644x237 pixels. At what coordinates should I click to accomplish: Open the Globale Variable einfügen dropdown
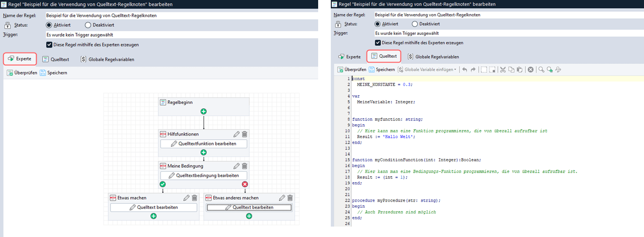[427, 70]
